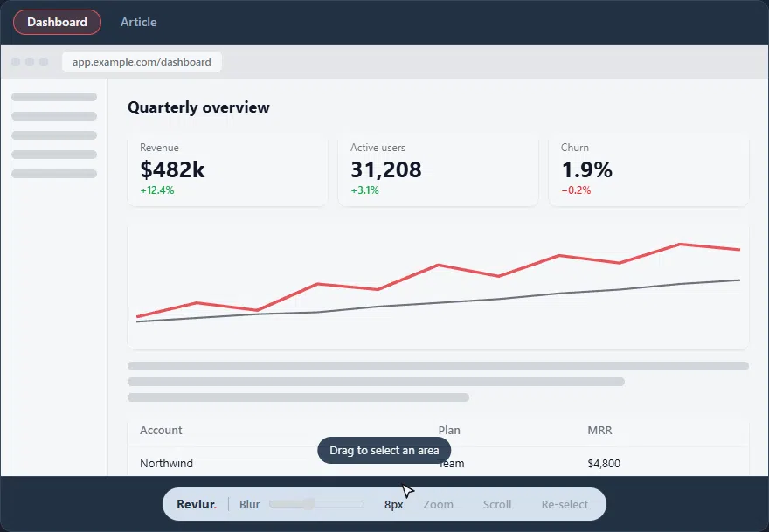Click the $482k revenue figure
The image size is (769, 532).
pos(172,169)
